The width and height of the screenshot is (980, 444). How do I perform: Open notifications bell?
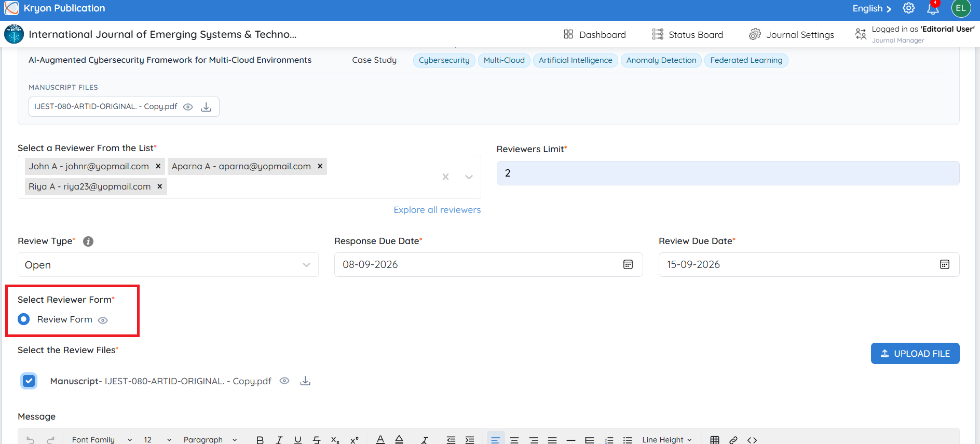tap(933, 9)
